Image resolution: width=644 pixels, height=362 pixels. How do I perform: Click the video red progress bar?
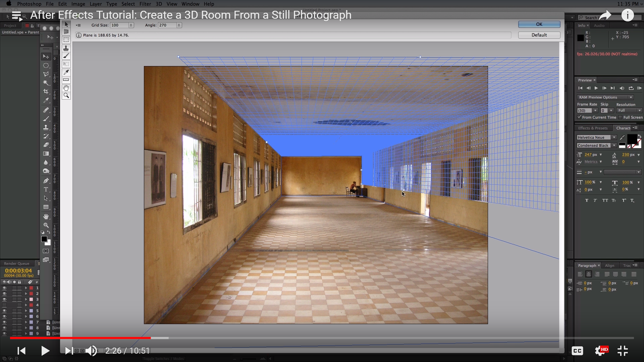(x=80, y=338)
